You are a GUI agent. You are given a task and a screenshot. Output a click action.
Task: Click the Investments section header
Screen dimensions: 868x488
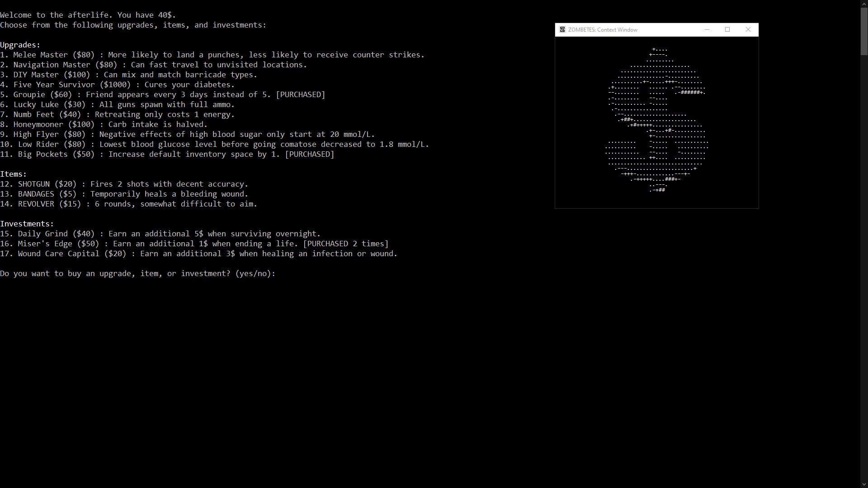(26, 224)
